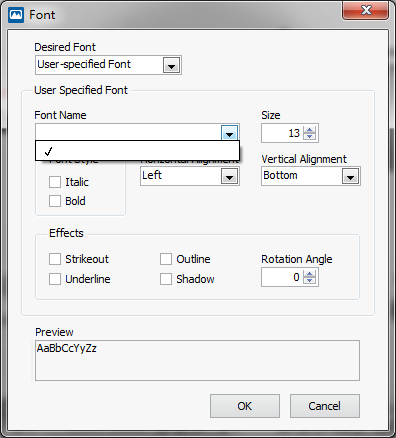This screenshot has width=396, height=438.
Task: Enable the Italic checkbox
Action: [55, 182]
